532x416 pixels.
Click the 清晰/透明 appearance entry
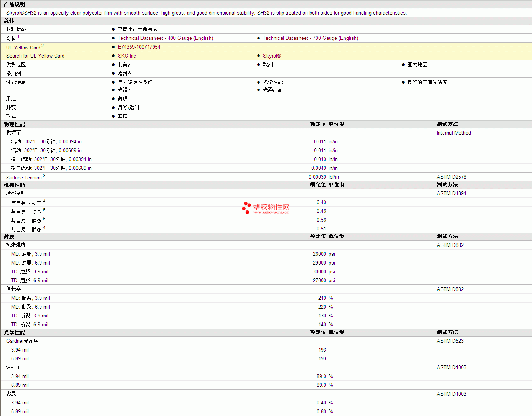[x=128, y=107]
